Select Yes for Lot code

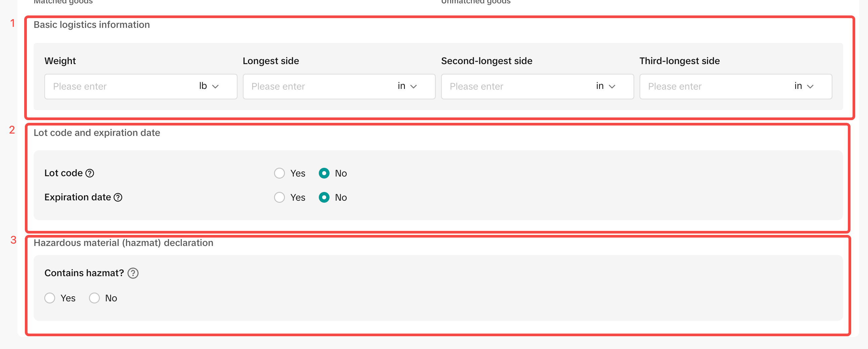tap(279, 173)
